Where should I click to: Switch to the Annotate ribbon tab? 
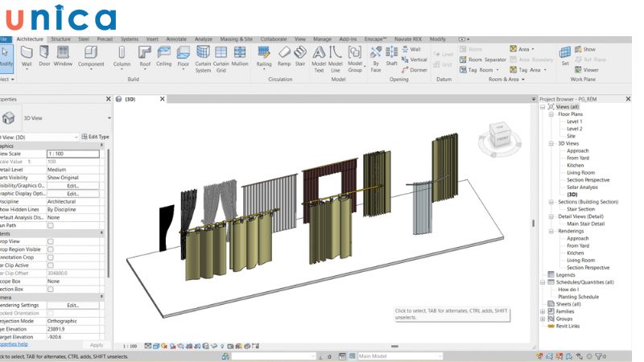[x=176, y=39]
